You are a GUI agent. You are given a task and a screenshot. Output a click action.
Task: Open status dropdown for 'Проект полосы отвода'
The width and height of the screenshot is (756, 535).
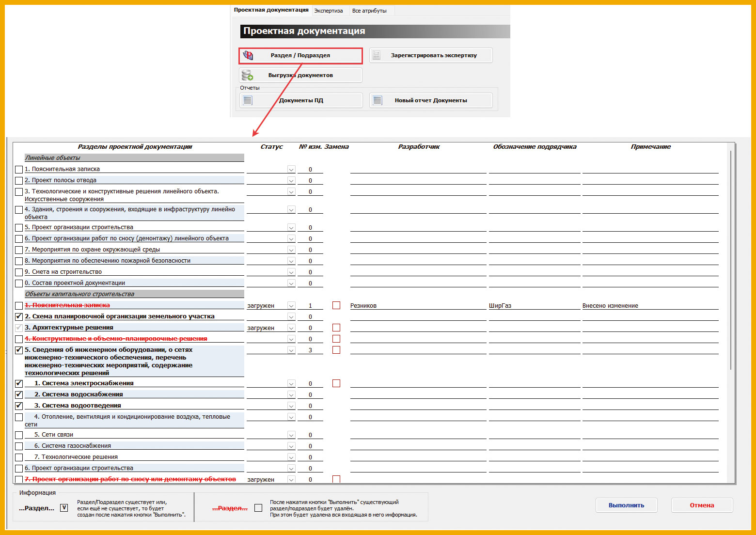tap(291, 181)
